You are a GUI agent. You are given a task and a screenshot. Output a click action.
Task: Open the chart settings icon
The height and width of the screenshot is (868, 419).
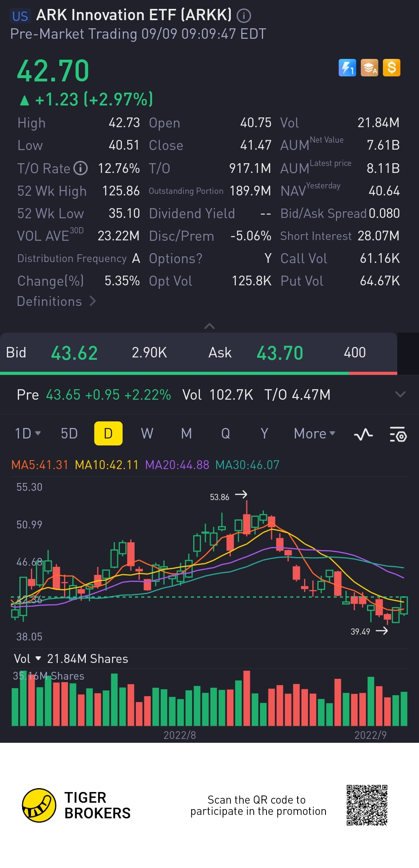point(398,434)
